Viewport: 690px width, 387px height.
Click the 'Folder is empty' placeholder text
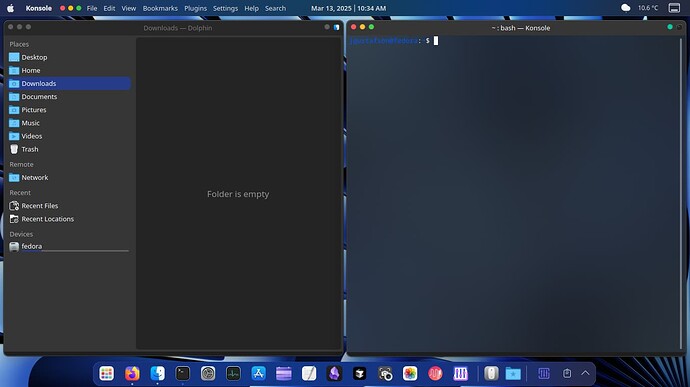pos(238,194)
